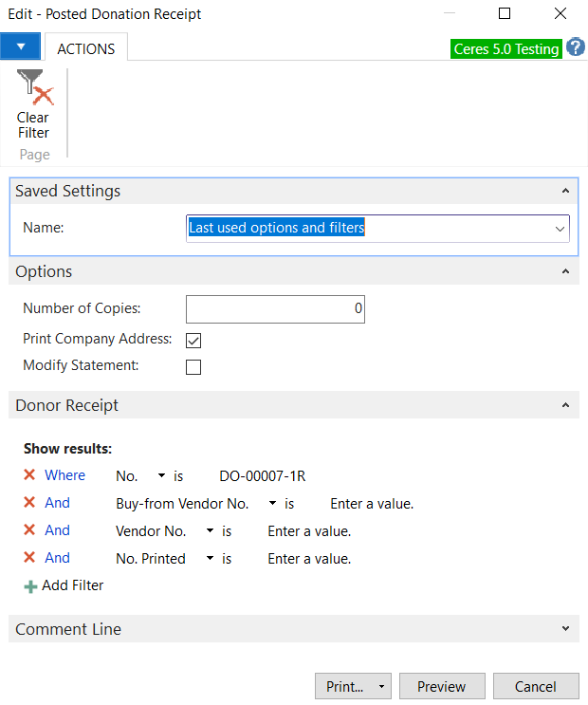
Task: Toggle Print Company Address checkbox
Action: click(193, 341)
